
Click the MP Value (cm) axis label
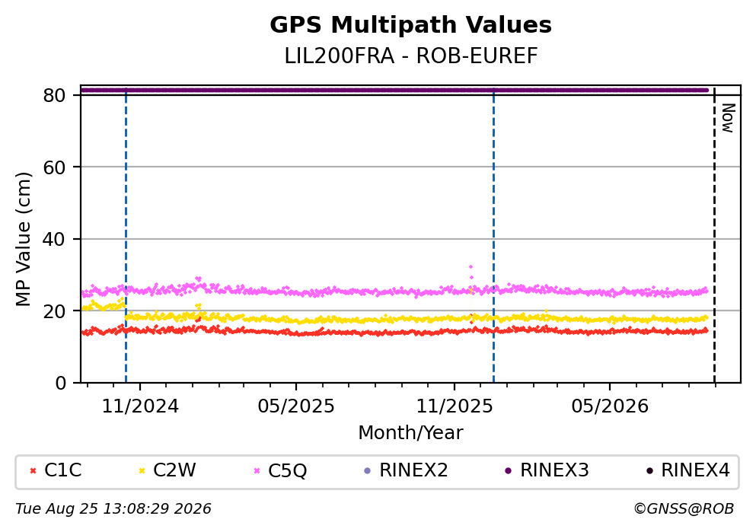(23, 239)
